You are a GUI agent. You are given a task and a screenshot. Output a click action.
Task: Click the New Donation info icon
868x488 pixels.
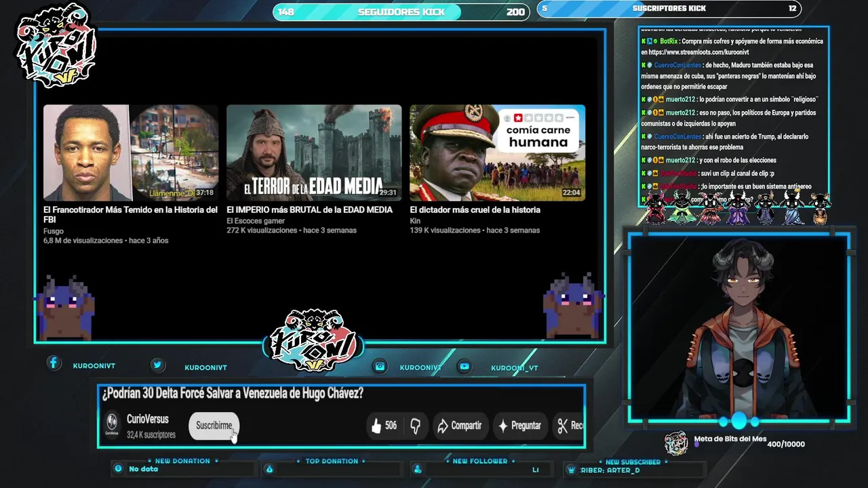(x=118, y=468)
